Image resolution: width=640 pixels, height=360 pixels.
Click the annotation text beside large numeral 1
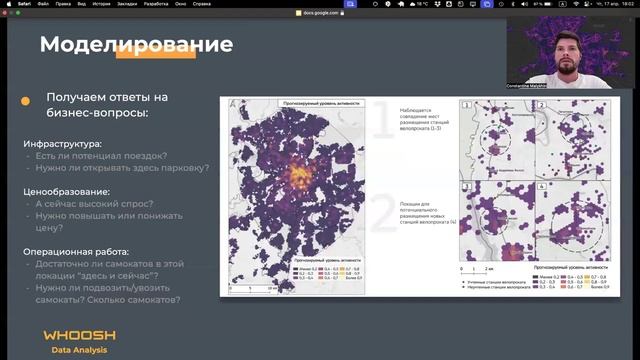point(424,119)
